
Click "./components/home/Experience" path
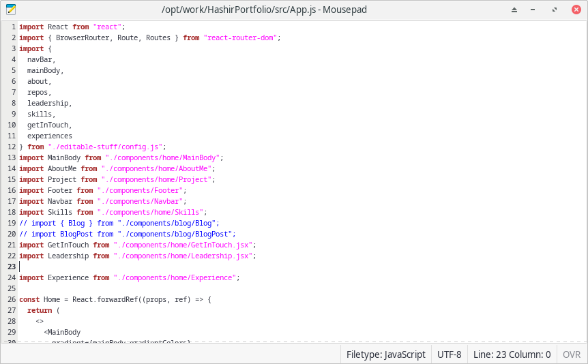[x=175, y=277]
